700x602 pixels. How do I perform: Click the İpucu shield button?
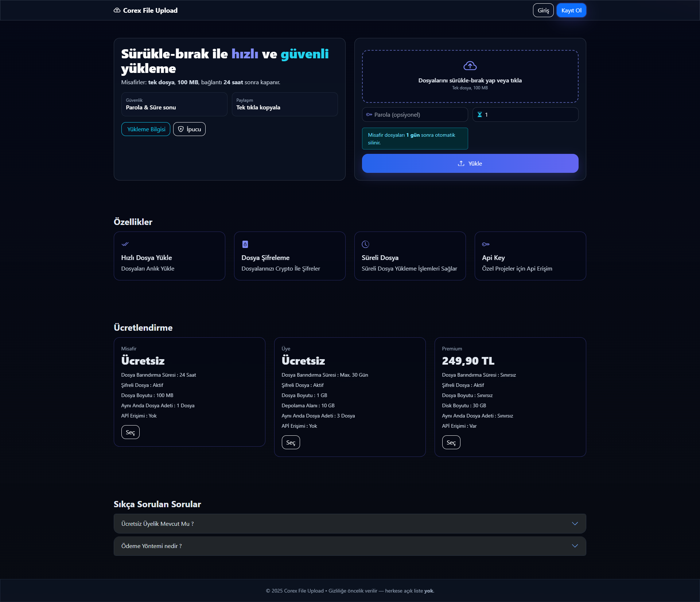[189, 129]
